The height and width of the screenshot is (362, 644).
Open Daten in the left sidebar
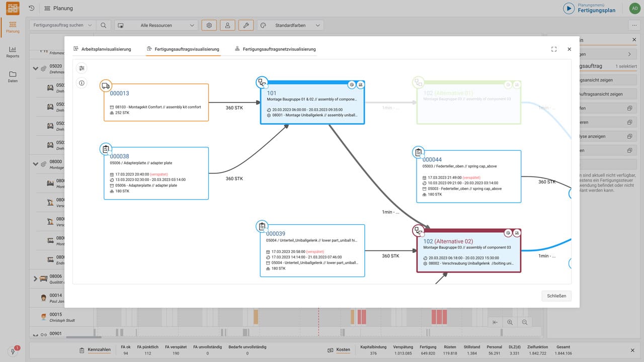pyautogui.click(x=13, y=77)
